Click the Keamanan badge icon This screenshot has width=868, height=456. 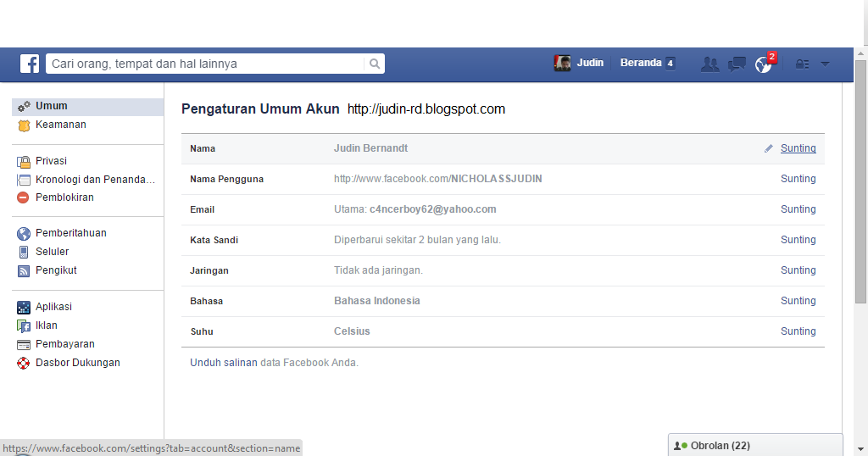tap(24, 125)
